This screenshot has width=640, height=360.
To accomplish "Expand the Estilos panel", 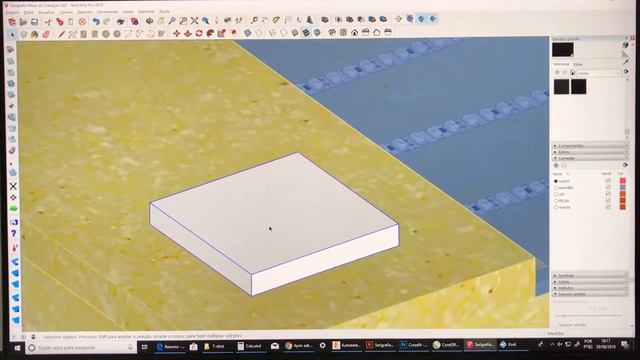I will click(x=590, y=152).
